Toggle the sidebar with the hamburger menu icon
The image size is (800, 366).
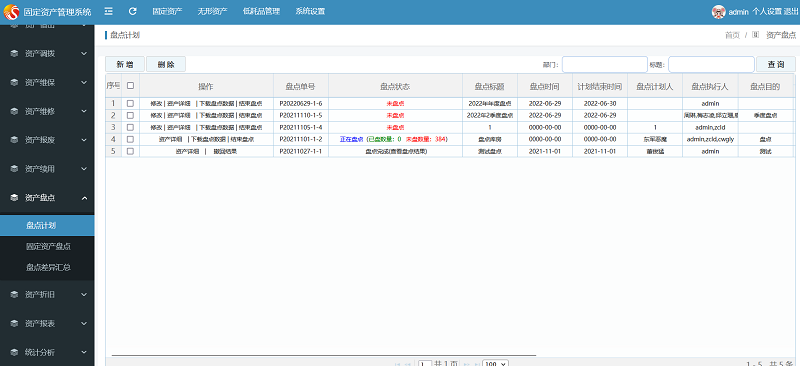pos(108,11)
